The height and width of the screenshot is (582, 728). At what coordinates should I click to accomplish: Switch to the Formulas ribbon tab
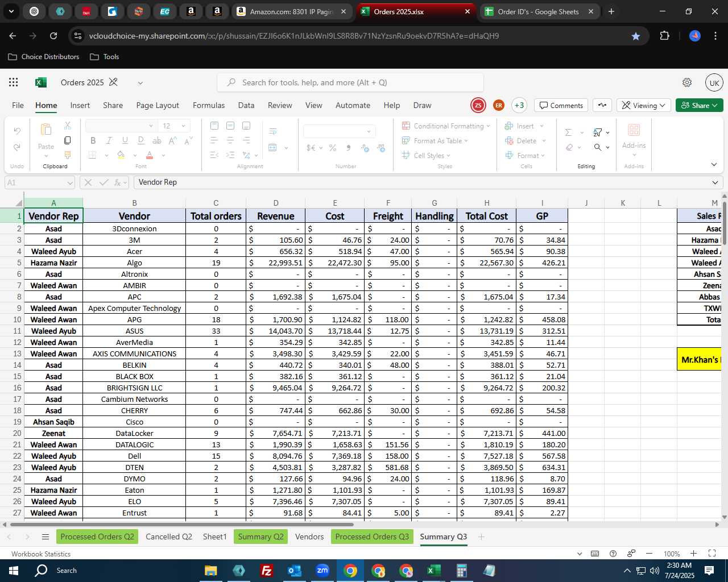click(x=209, y=105)
